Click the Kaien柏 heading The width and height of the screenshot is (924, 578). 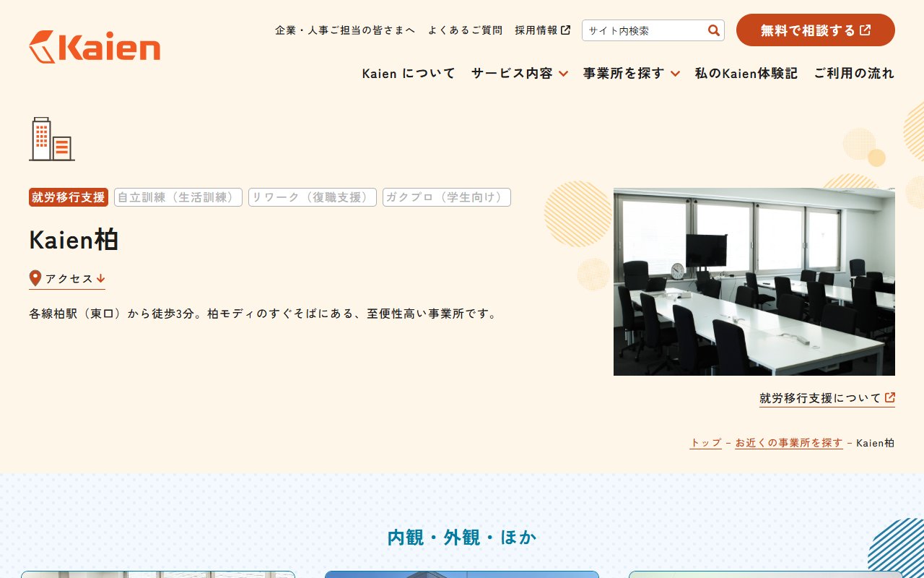pos(74,240)
